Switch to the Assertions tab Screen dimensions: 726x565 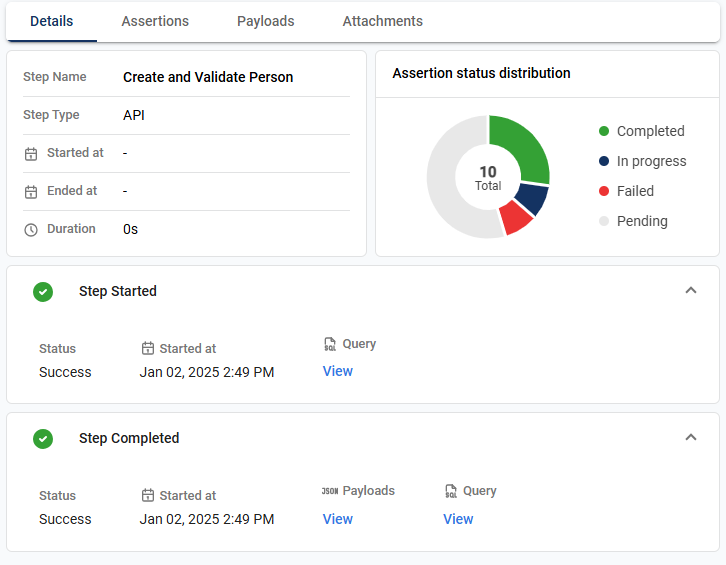[x=155, y=21]
